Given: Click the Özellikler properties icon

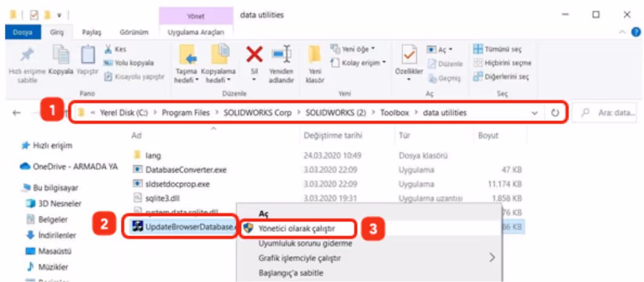Looking at the screenshot, I should 409,54.
